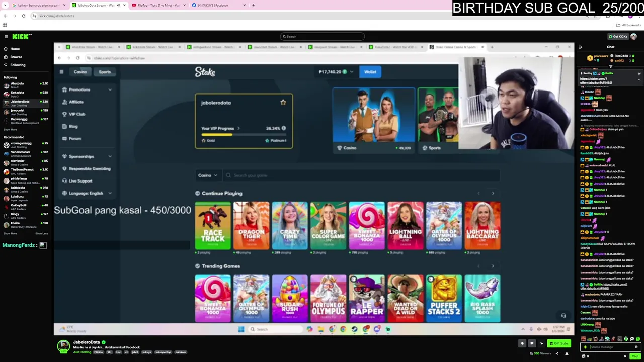Open the pinned stake.com link in chat
This screenshot has height=362, width=644.
[596, 80]
